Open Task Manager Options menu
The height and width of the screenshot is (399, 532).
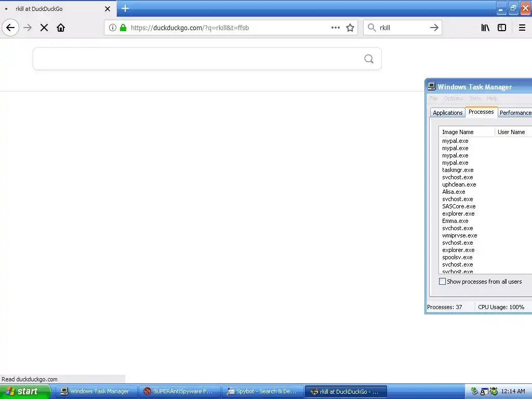click(453, 98)
